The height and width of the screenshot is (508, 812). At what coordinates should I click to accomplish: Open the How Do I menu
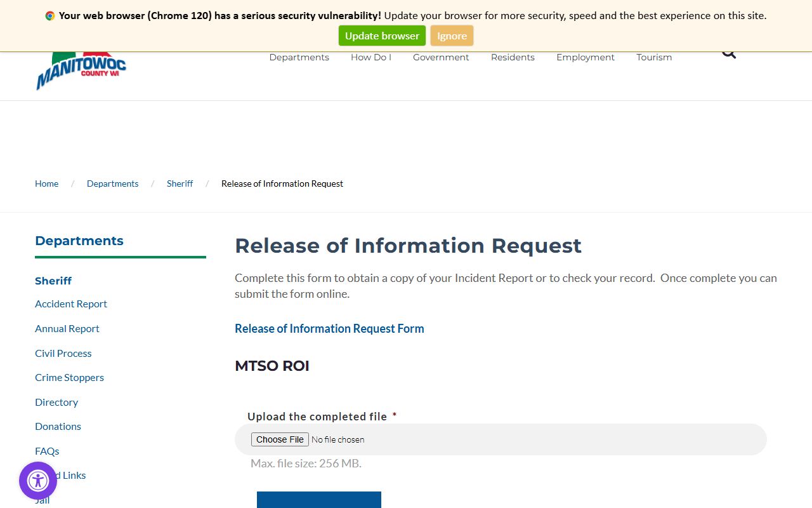pos(371,57)
